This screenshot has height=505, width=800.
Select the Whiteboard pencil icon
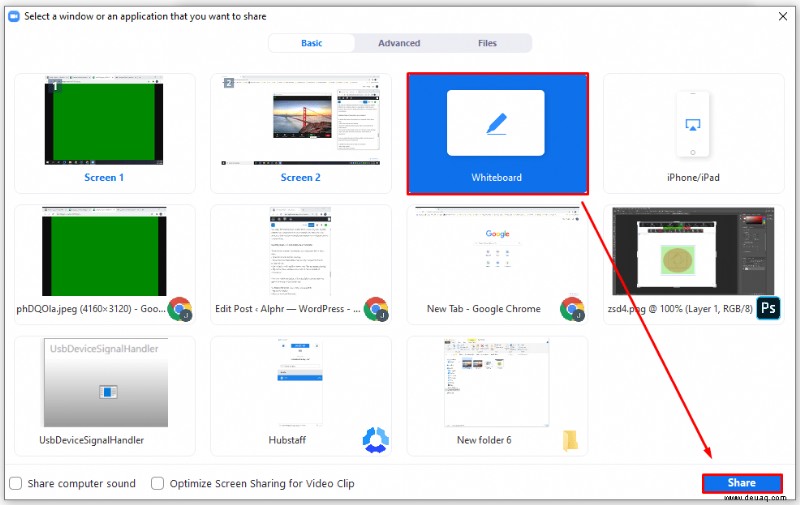tap(496, 123)
